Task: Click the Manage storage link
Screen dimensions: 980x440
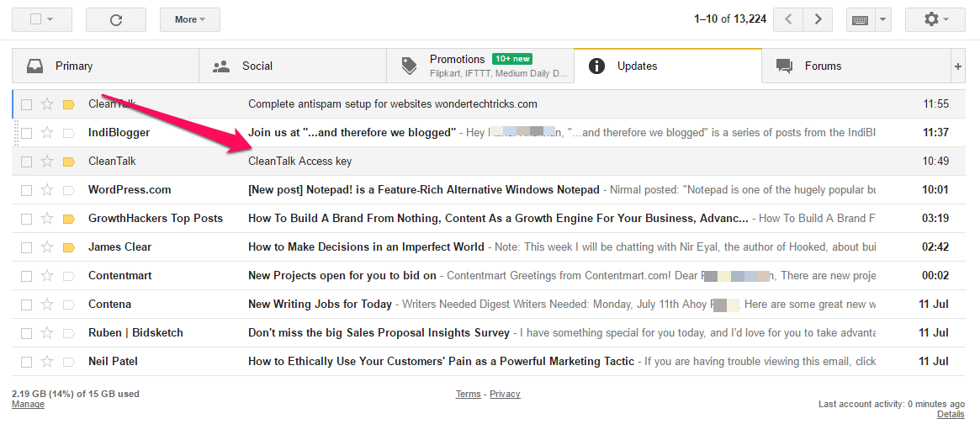Action: click(x=28, y=405)
